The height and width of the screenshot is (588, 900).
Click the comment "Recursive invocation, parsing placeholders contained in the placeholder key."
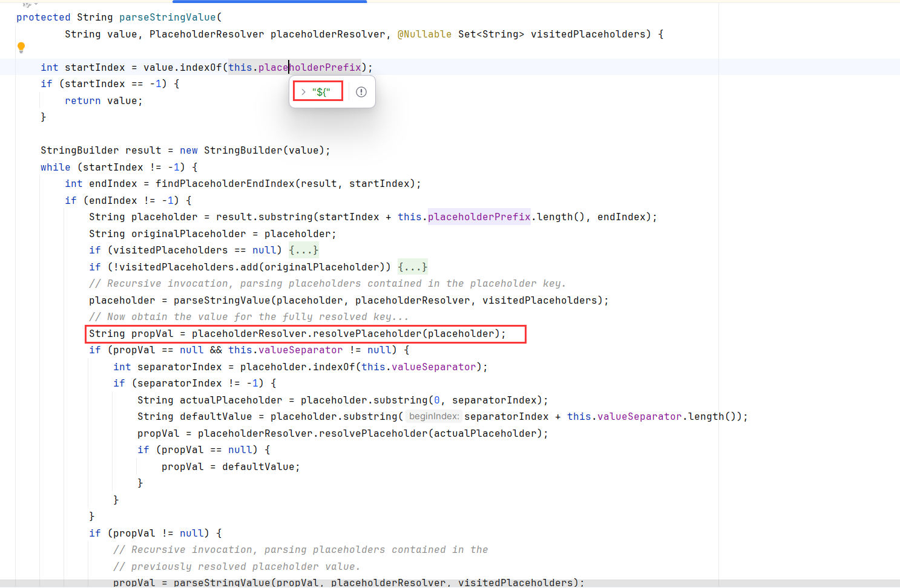328,284
